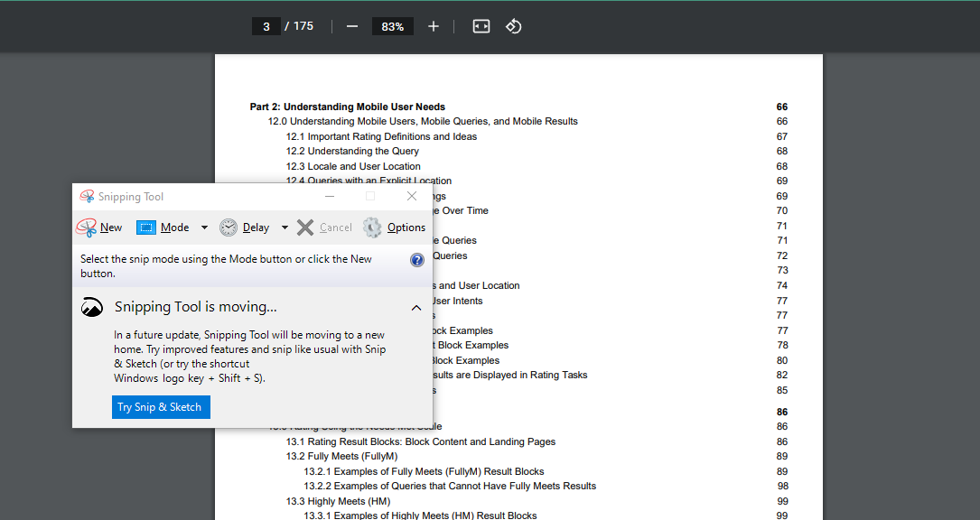Click the Delay clock button

coord(245,227)
